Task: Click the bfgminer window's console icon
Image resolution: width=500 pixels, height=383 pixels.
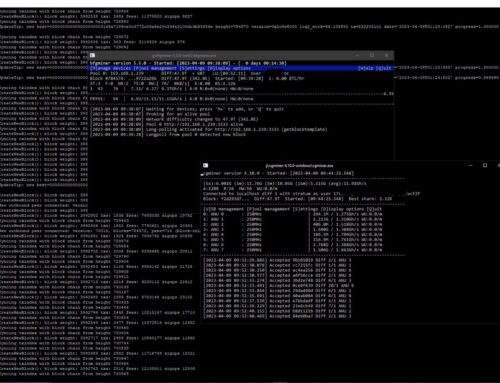Action: click(x=93, y=55)
